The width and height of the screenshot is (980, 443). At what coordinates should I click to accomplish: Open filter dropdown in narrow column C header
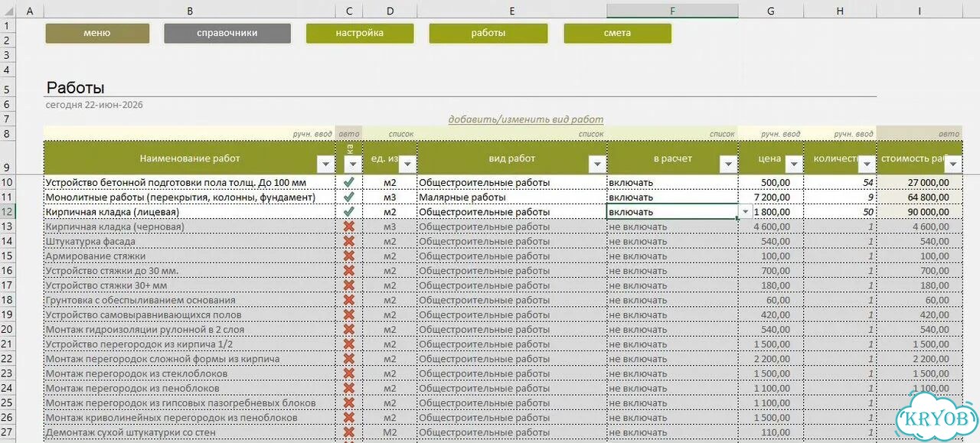[351, 164]
